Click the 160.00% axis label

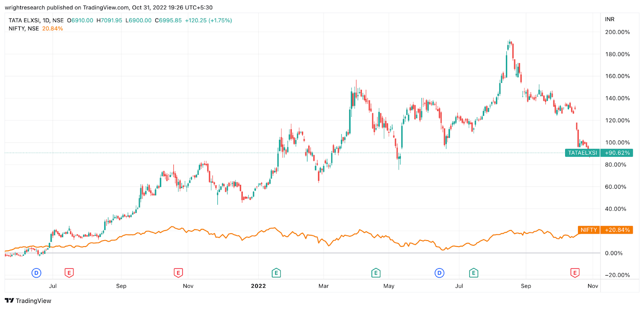617,76
